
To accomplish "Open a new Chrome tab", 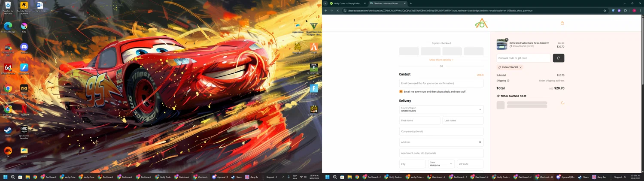I will click(411, 3).
